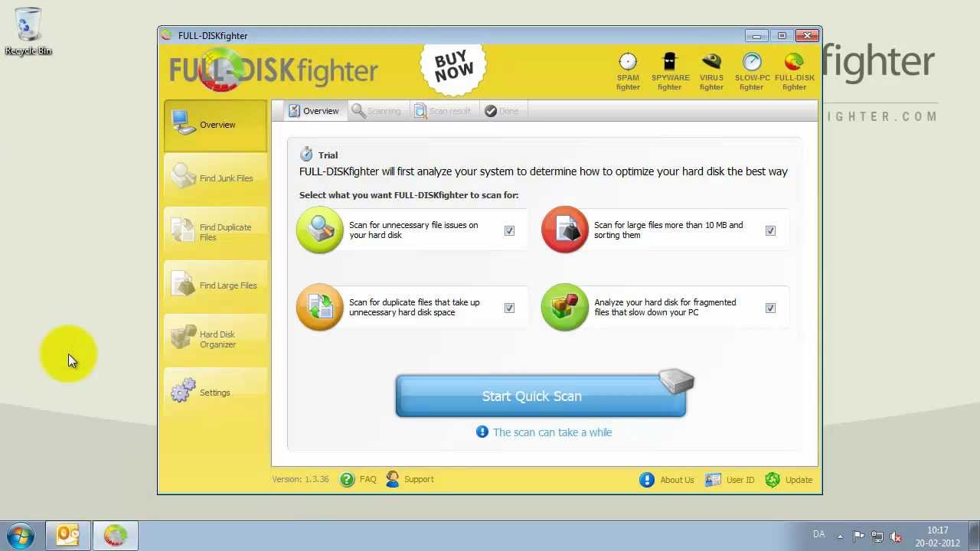Show hidden system tray icons
Image resolution: width=980 pixels, height=551 pixels.
[840, 536]
